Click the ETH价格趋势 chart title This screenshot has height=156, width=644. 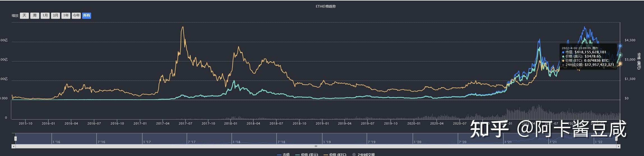click(326, 6)
